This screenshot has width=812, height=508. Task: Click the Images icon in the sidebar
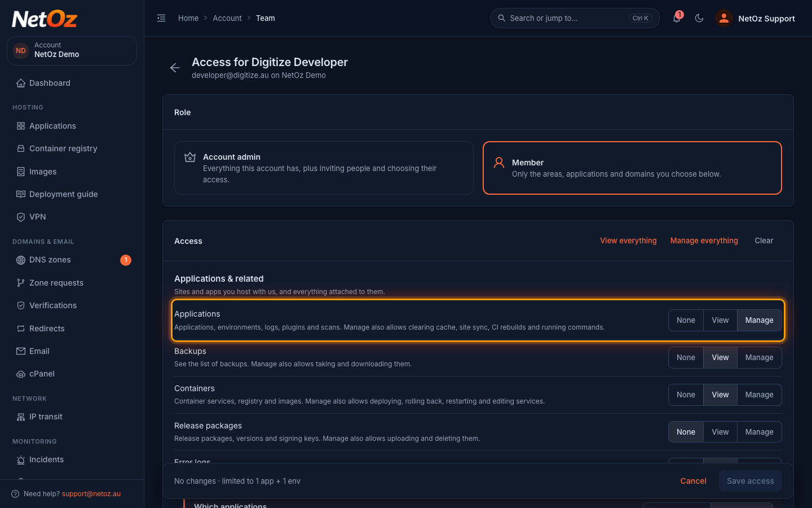pyautogui.click(x=21, y=172)
